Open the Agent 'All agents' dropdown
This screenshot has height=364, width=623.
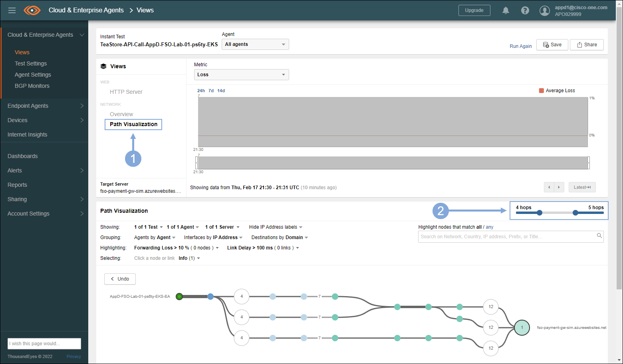pyautogui.click(x=255, y=44)
